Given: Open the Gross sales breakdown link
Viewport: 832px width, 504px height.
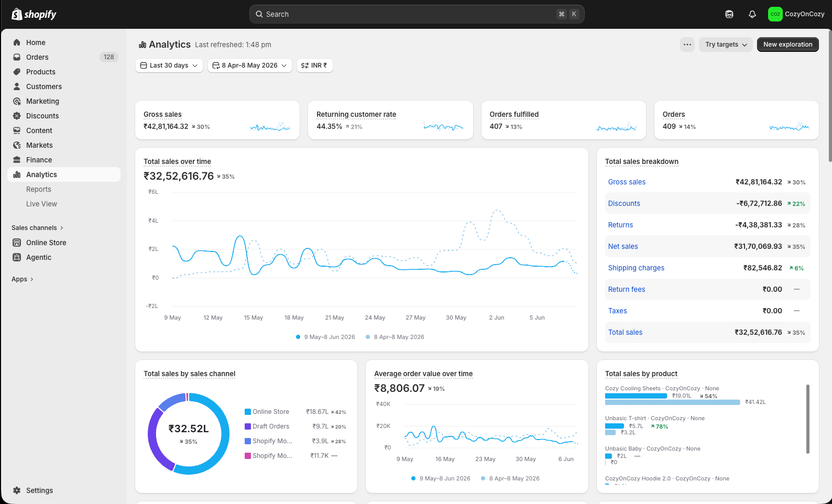Looking at the screenshot, I should 627,182.
